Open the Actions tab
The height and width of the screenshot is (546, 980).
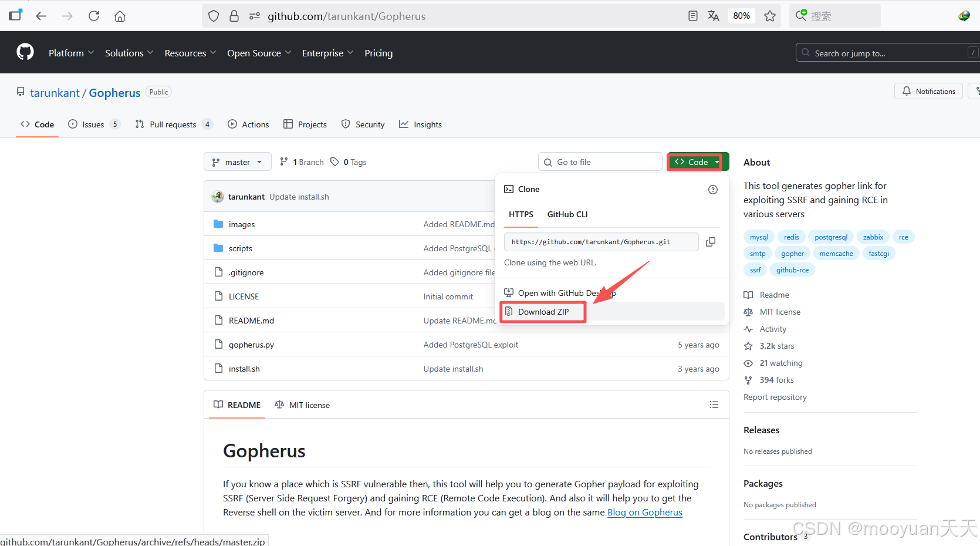coord(248,124)
